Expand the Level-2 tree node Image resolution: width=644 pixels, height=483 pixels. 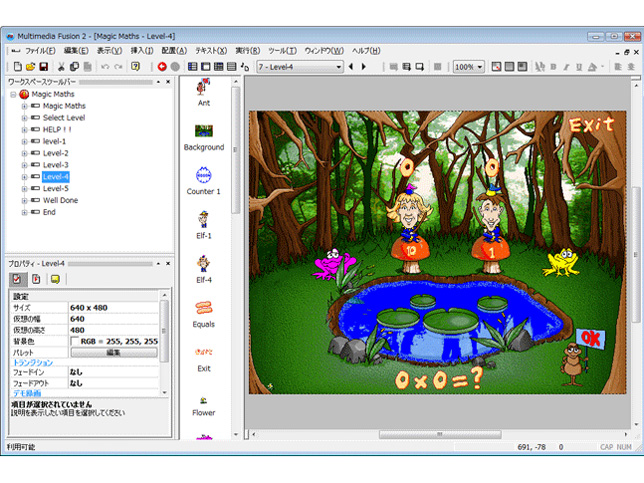24,153
